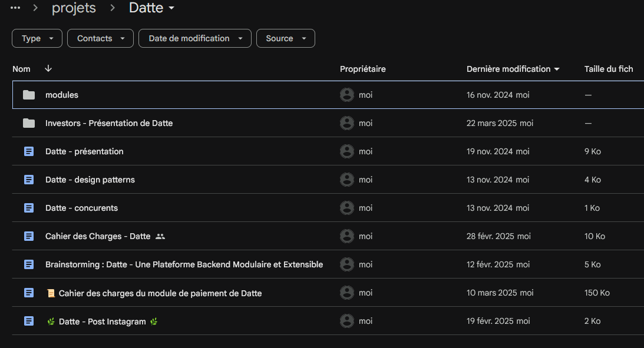The width and height of the screenshot is (644, 348).
Task: Click the Brainstorming document's Docs icon
Action: 29,264
